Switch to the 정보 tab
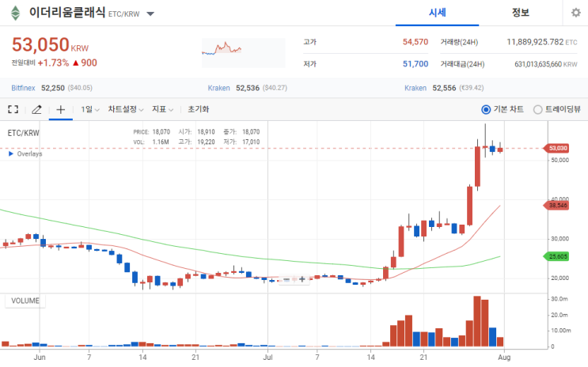This screenshot has height=367, width=588. coord(521,13)
